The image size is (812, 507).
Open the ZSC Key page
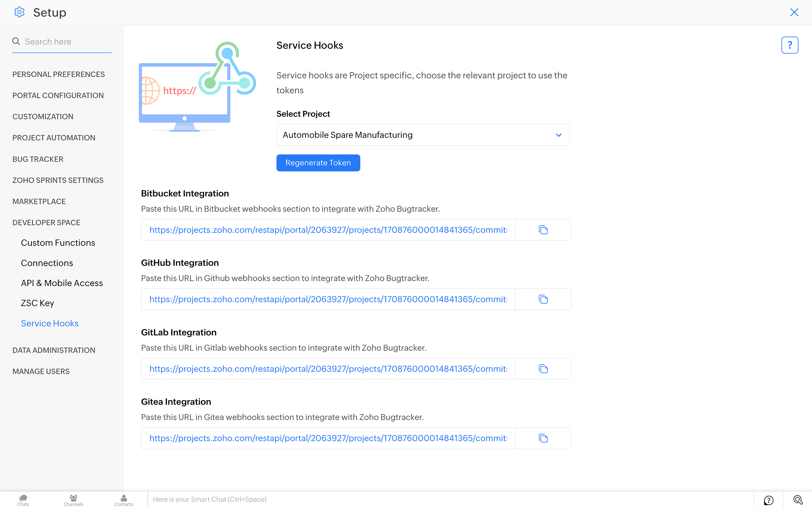(x=38, y=303)
